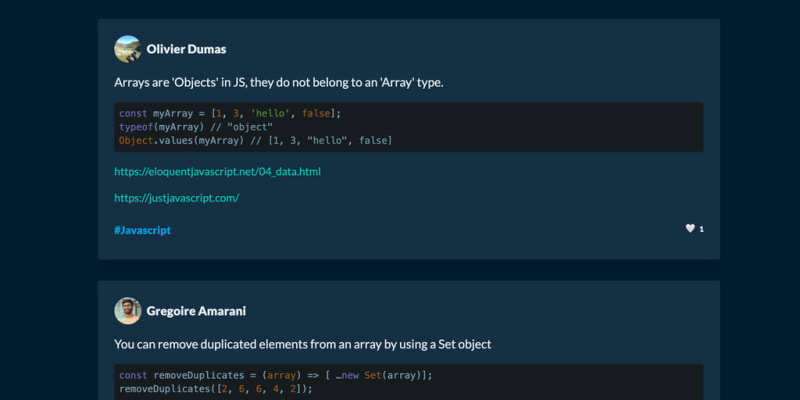
Task: Open Gregoire Amarani's profile via his name
Action: pos(196,311)
